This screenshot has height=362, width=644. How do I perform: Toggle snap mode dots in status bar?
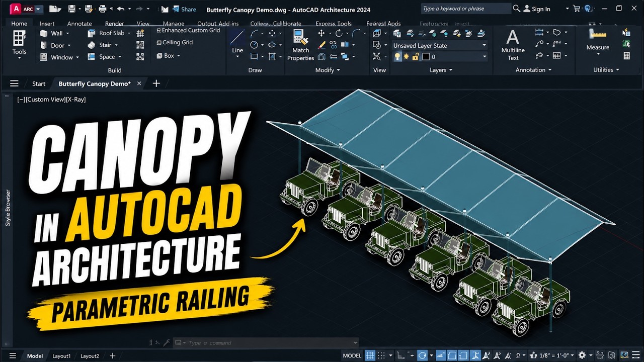pyautogui.click(x=381, y=355)
